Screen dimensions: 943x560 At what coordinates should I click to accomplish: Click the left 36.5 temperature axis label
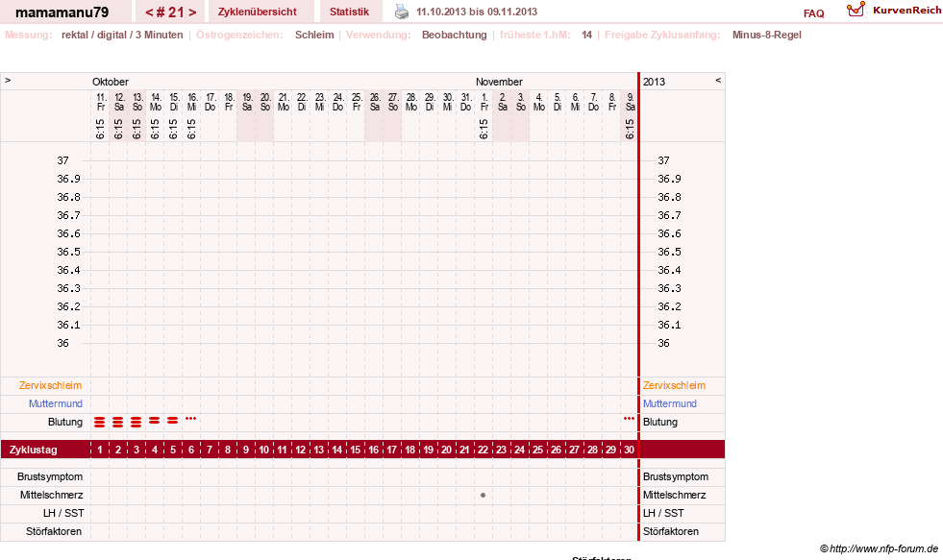pyautogui.click(x=68, y=252)
